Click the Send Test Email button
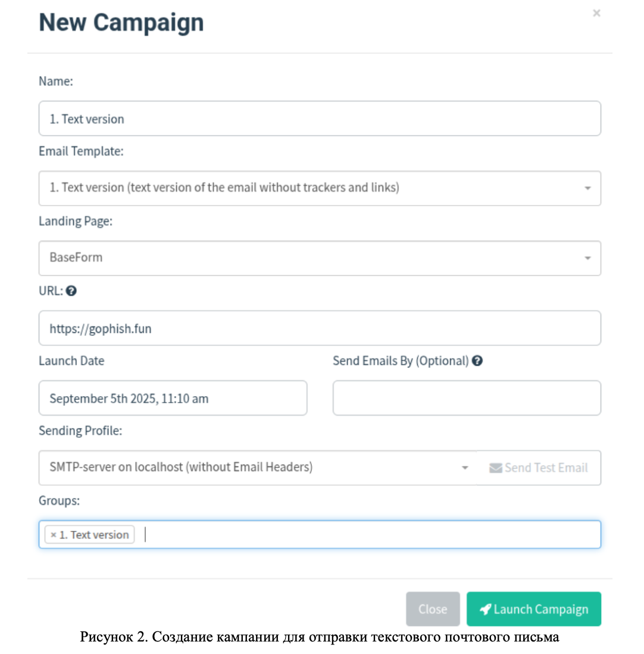 click(539, 468)
